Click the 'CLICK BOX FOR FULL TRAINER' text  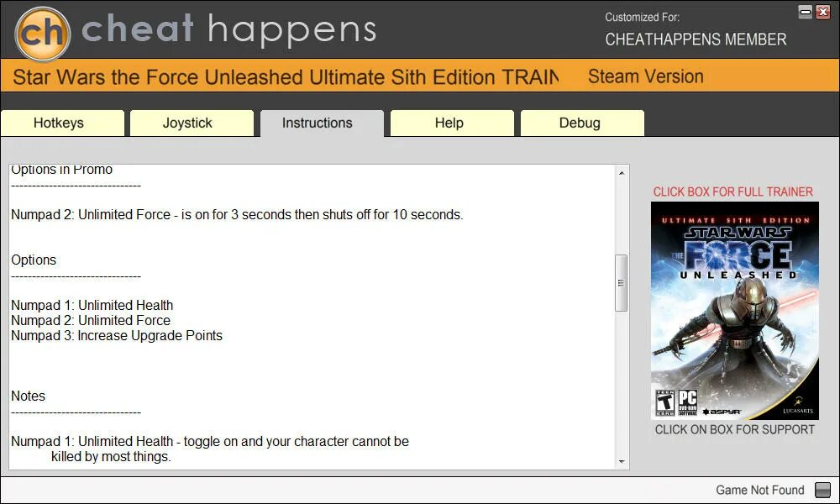click(x=732, y=192)
